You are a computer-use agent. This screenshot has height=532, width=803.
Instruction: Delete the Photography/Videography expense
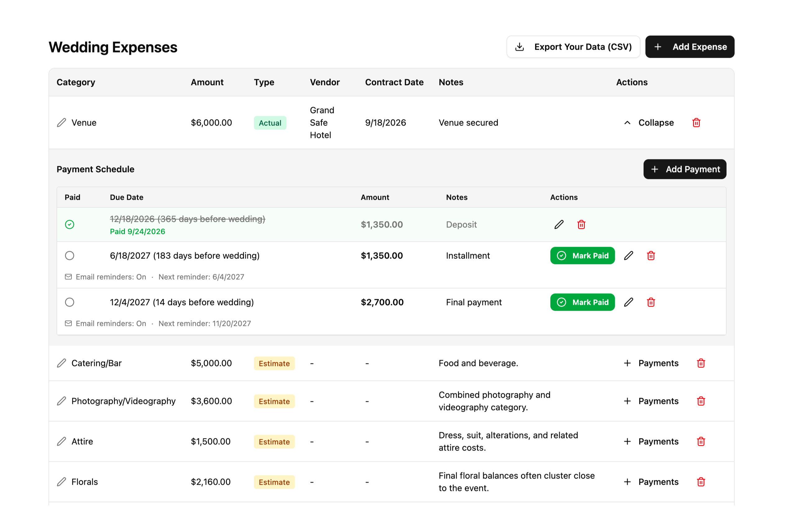pos(701,401)
